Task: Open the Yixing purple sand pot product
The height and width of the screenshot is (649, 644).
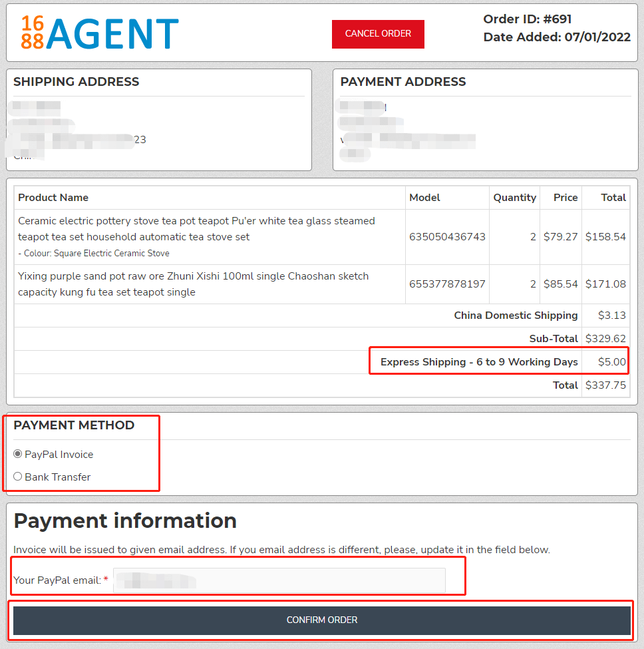Action: tap(193, 284)
